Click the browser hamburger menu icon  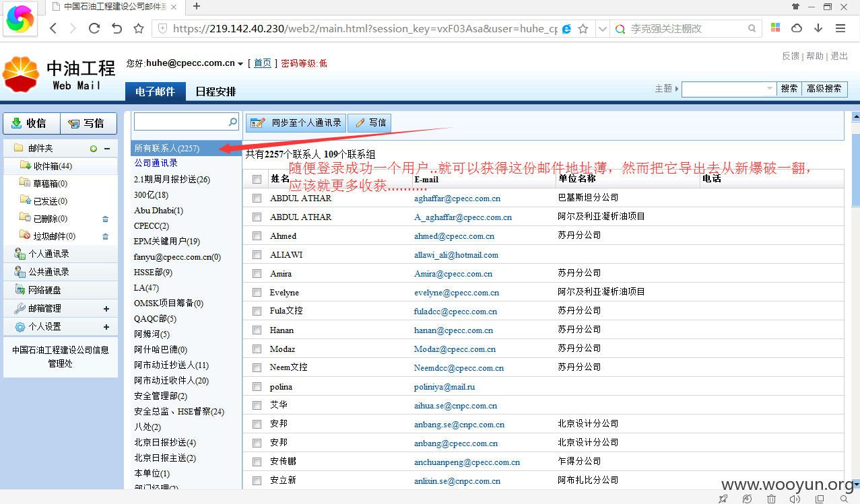click(x=840, y=29)
